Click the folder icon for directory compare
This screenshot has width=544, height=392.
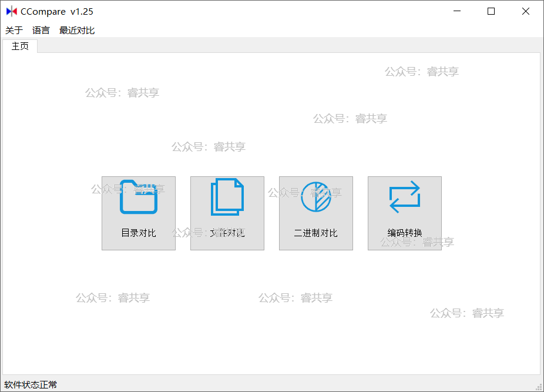(139, 197)
